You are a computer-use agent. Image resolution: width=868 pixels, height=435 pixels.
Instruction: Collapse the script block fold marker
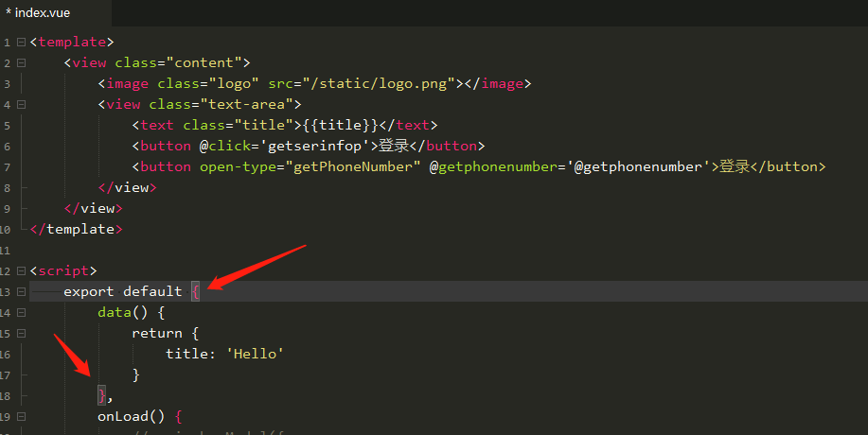[21, 270]
